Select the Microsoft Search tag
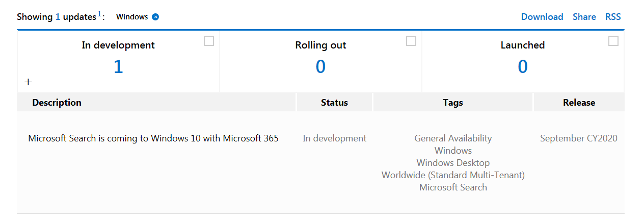Viewport: 644px width, 218px height. pyautogui.click(x=453, y=187)
